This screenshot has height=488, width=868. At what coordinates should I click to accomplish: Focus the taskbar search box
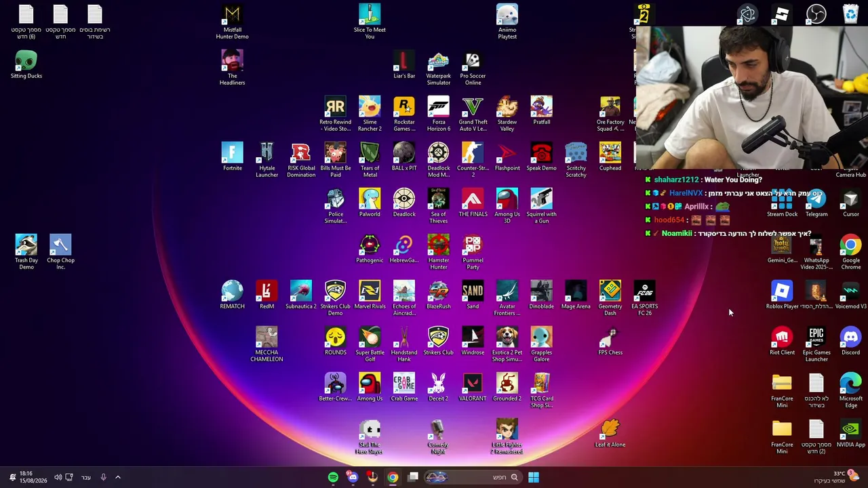(x=475, y=477)
